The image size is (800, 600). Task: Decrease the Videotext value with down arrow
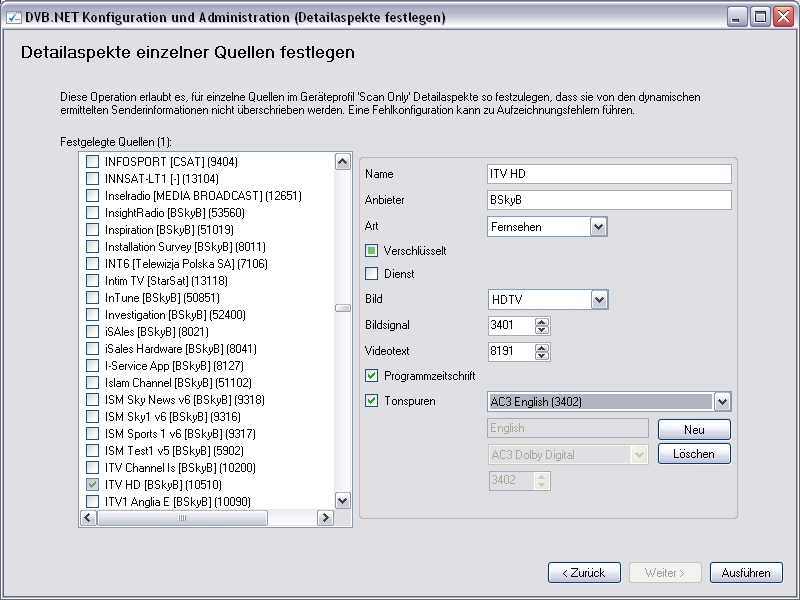542,356
